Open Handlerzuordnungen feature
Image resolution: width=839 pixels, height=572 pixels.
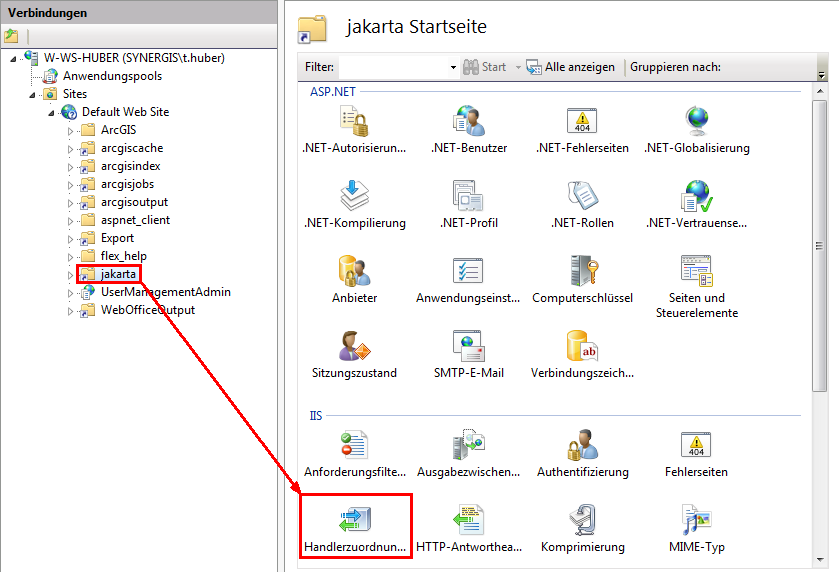(354, 529)
